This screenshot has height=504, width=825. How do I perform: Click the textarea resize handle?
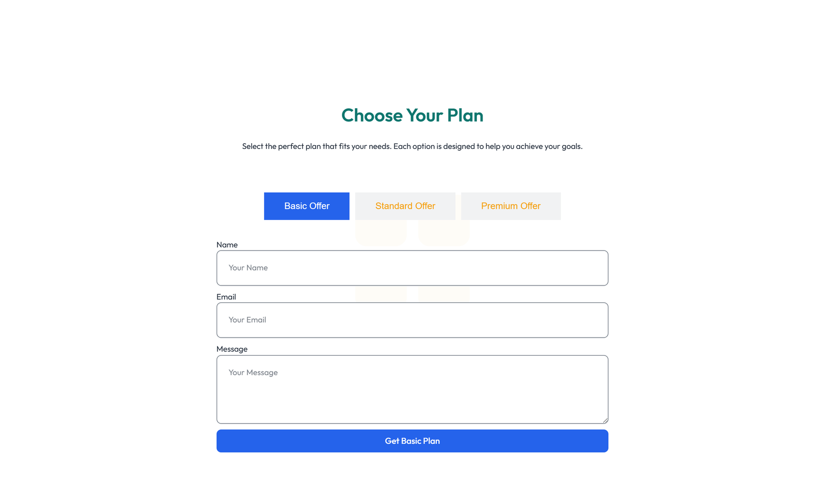tap(604, 419)
